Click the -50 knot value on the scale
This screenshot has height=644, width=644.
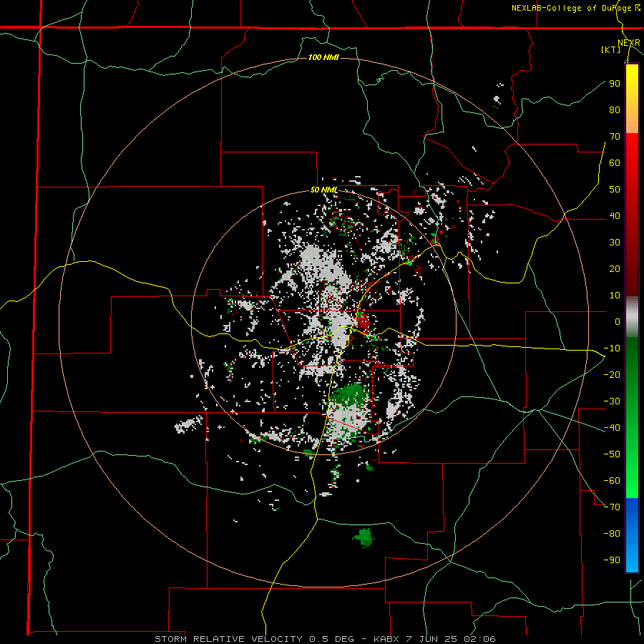[x=612, y=454]
